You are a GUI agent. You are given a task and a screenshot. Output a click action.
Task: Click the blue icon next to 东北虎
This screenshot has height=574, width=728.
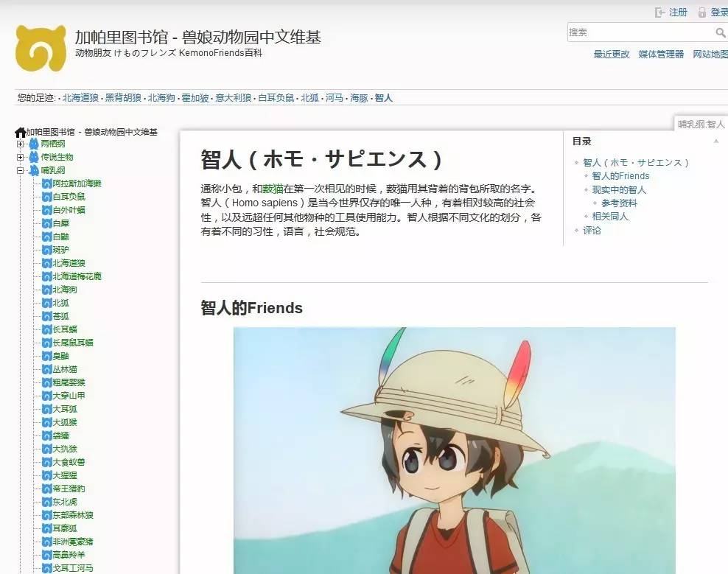(46, 502)
